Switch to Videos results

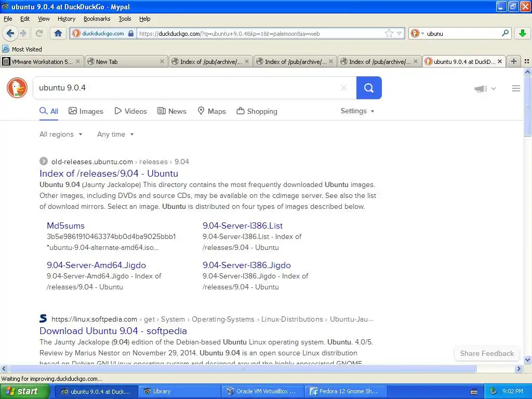130,111
